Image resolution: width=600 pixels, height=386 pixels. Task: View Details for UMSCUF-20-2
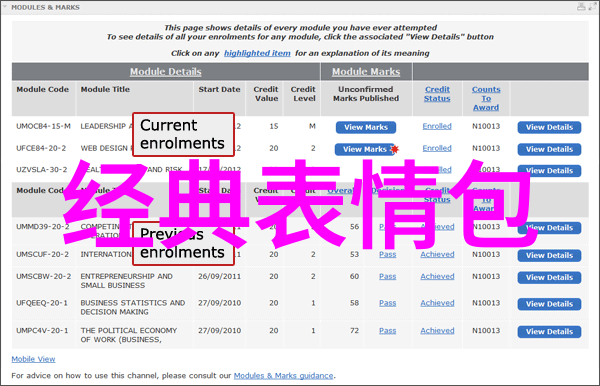[x=549, y=256]
